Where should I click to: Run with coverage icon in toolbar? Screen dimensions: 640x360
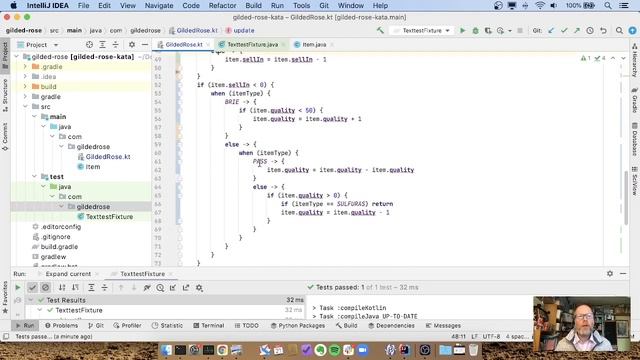point(488,31)
